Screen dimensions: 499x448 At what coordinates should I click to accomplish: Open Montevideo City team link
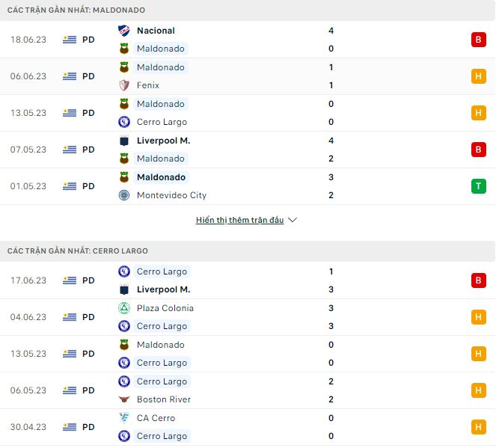coord(171,195)
